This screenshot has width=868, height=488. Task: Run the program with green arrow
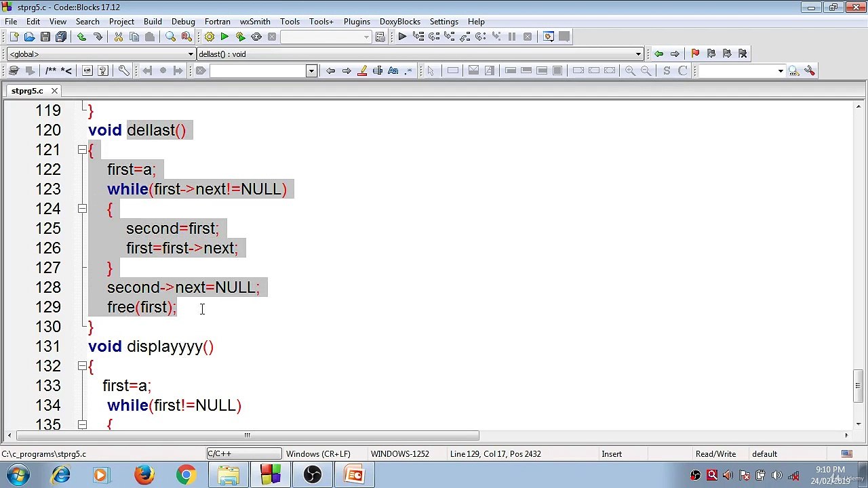(224, 37)
